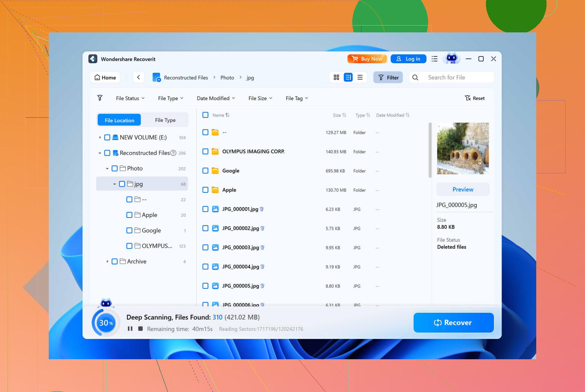Select the detail preview view icon
585x392 pixels.
[x=348, y=77]
